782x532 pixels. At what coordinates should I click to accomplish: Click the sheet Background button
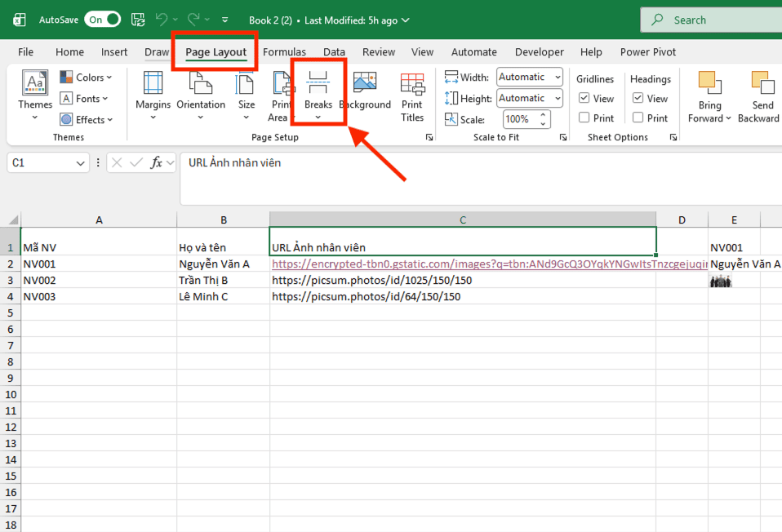pos(365,91)
